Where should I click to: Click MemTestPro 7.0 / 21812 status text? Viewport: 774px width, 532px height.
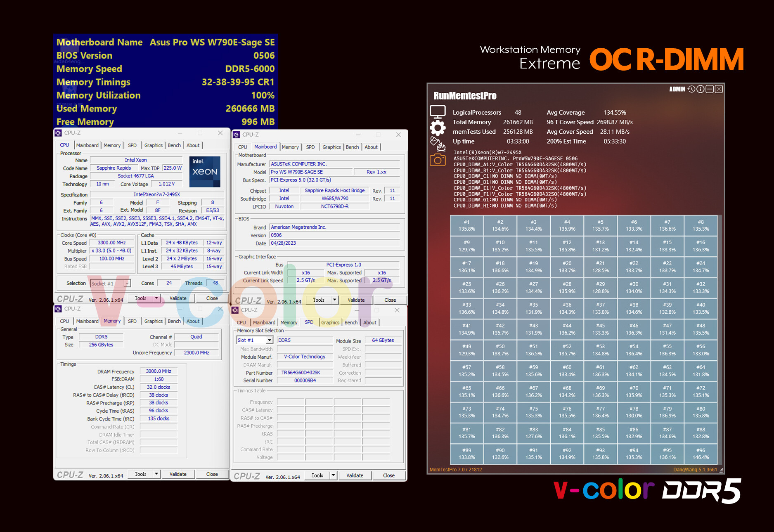(x=456, y=470)
